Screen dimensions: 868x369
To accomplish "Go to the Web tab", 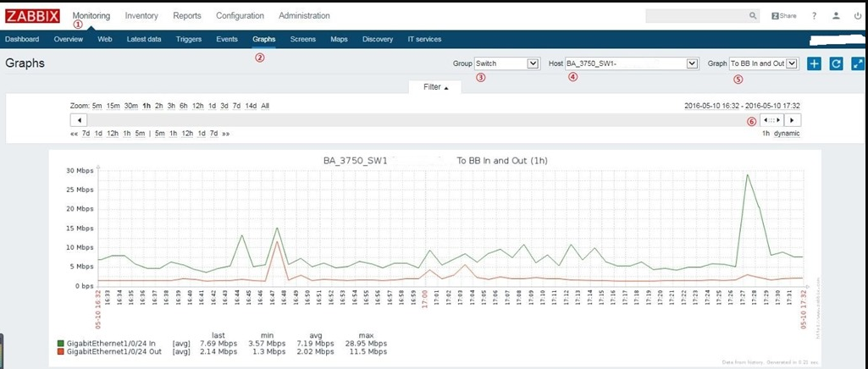I will [105, 39].
